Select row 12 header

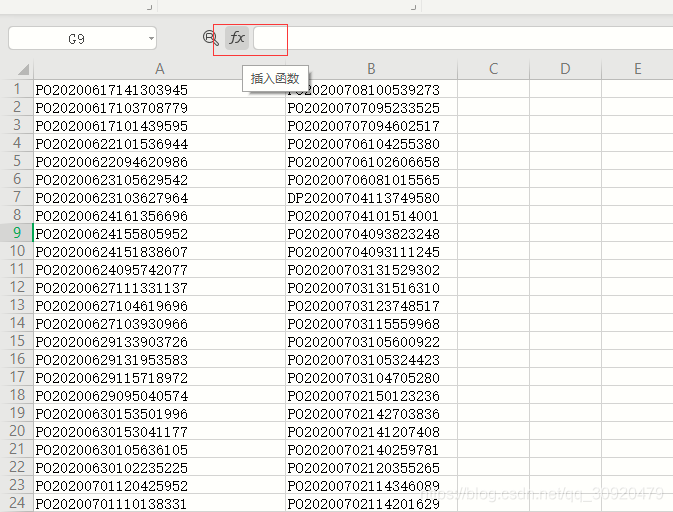pyautogui.click(x=17, y=287)
